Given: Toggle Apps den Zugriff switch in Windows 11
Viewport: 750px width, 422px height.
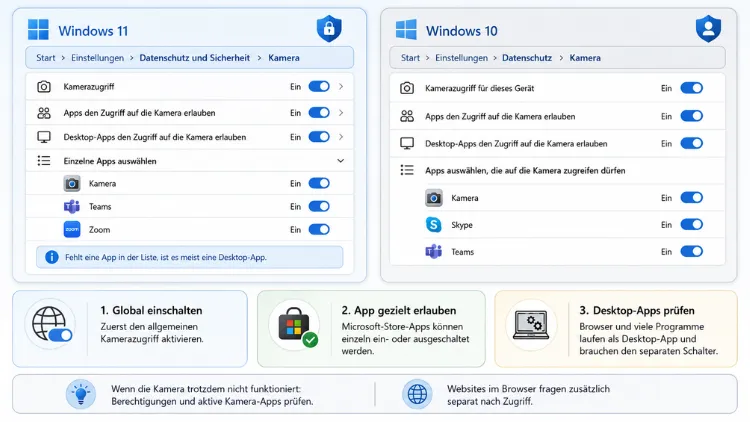Looking at the screenshot, I should (x=319, y=113).
